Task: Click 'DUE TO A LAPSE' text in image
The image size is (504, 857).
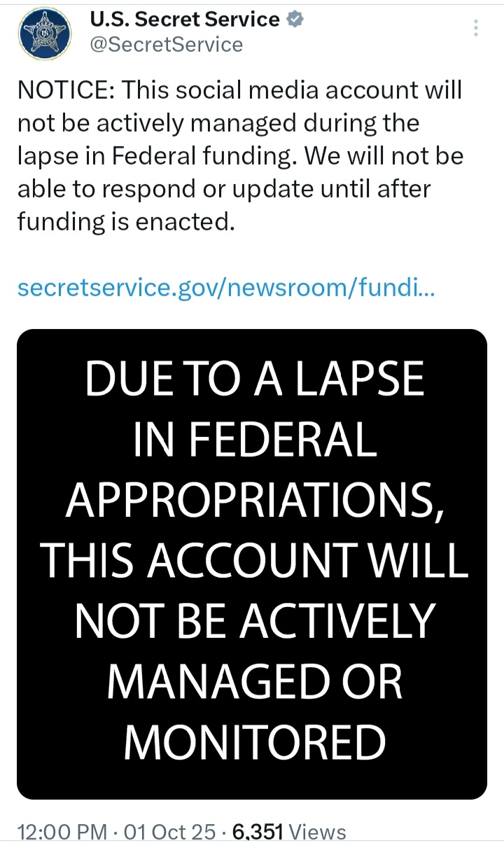Action: point(255,379)
